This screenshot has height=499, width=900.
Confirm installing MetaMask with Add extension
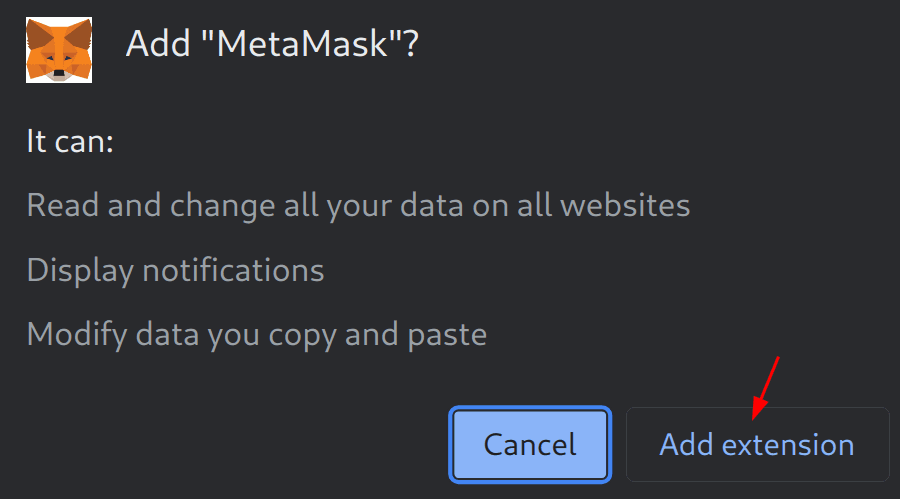(757, 444)
